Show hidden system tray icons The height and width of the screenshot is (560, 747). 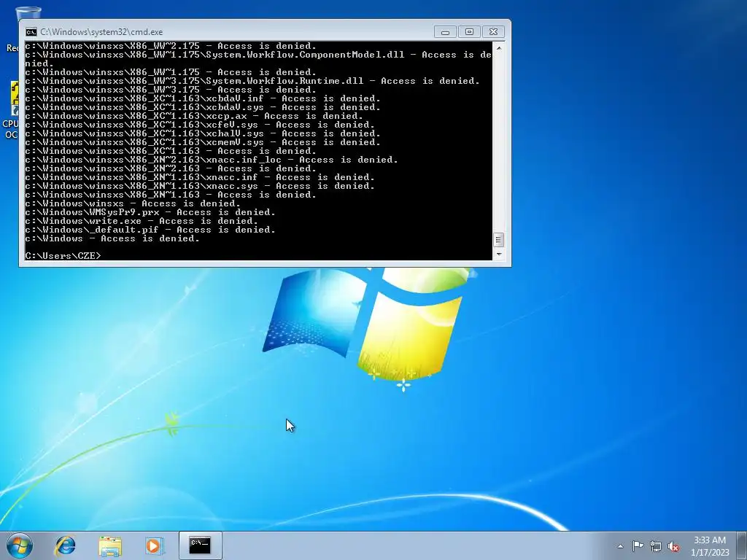coord(620,547)
